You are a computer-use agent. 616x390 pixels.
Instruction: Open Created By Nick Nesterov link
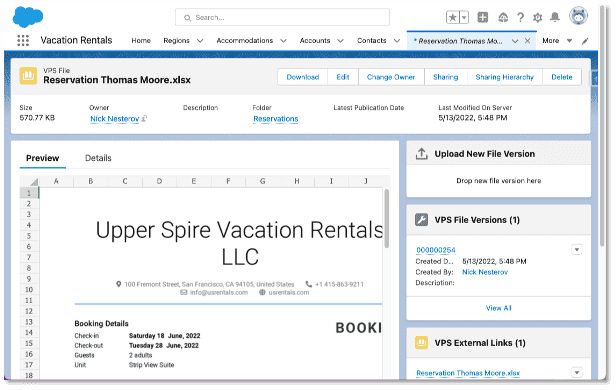485,272
